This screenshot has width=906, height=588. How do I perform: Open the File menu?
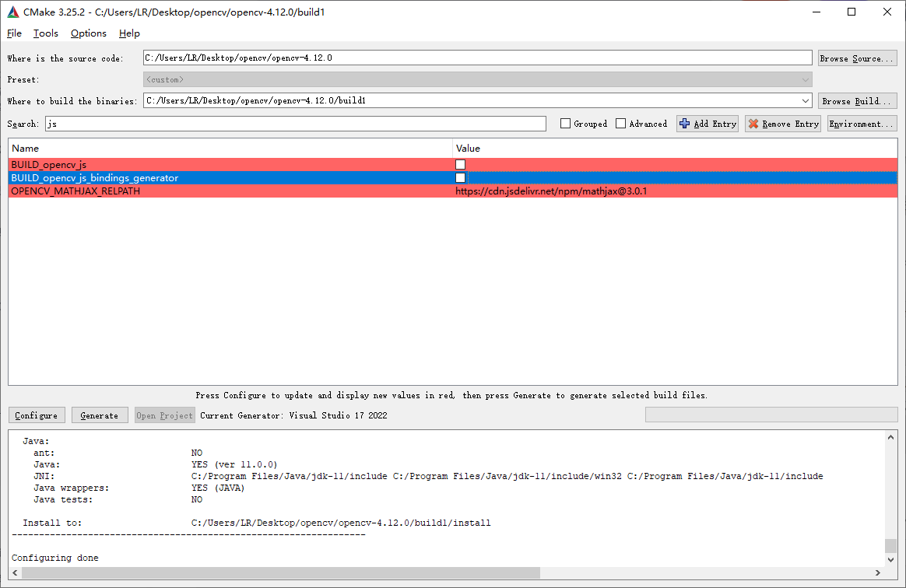coord(15,33)
